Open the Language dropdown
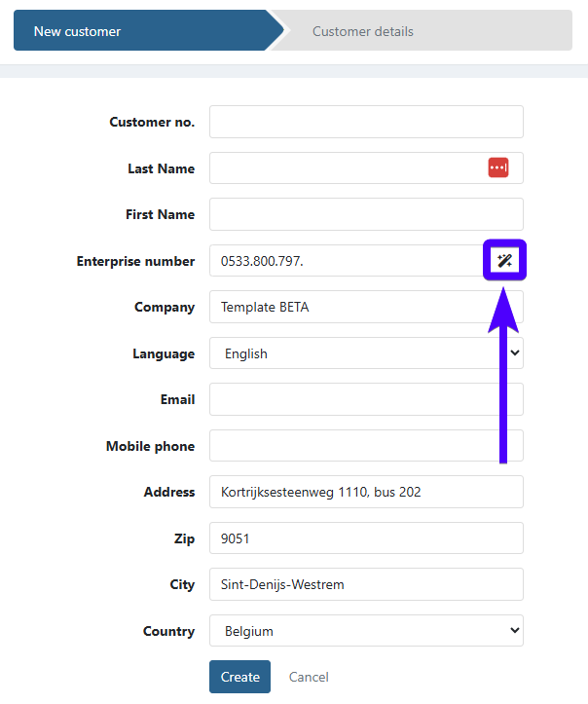 click(366, 353)
